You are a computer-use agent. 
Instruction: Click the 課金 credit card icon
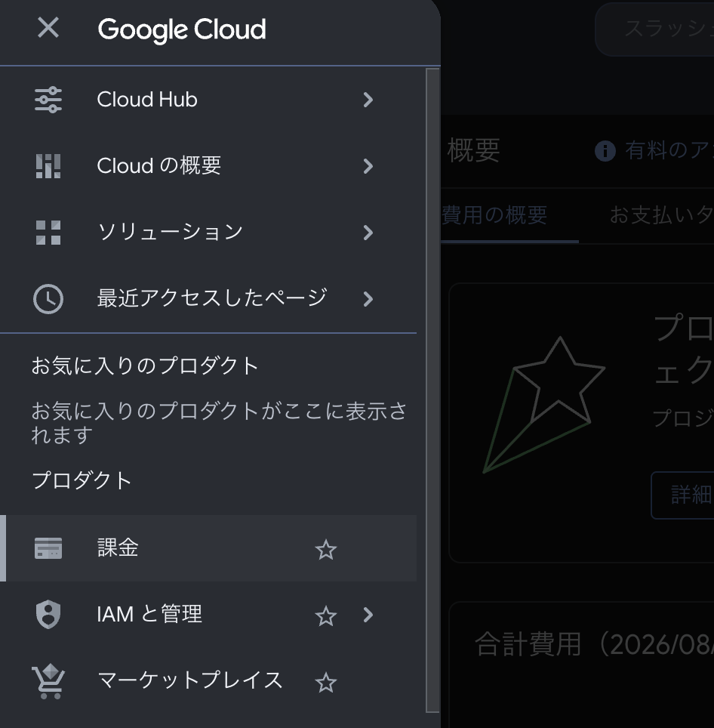coord(48,548)
